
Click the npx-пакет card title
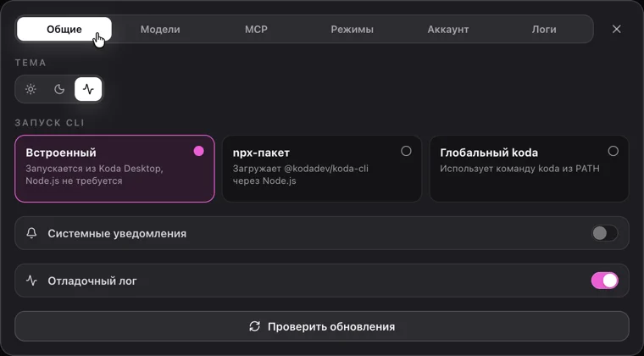click(x=261, y=153)
